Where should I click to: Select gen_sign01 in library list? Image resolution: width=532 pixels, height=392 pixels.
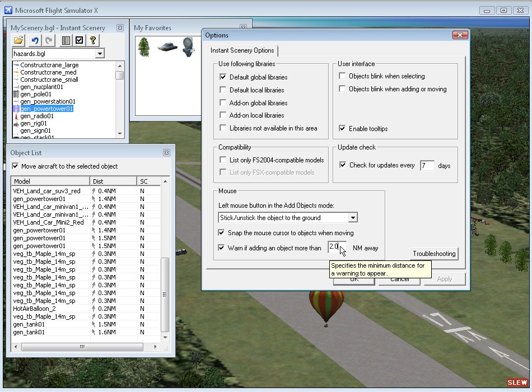[x=35, y=130]
